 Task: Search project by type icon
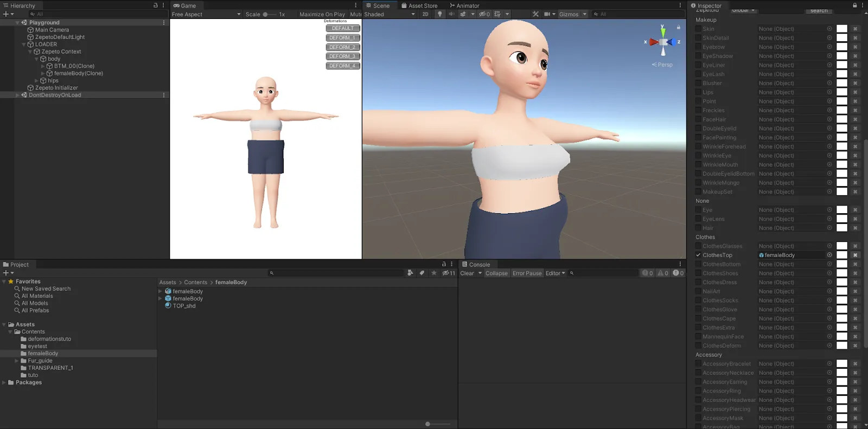pyautogui.click(x=410, y=273)
